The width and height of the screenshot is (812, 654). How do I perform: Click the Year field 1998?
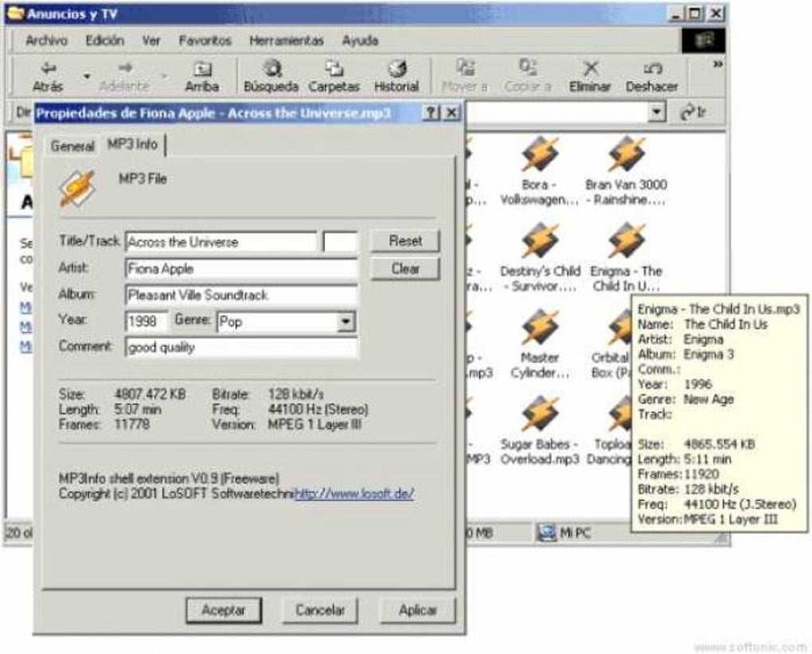tap(147, 321)
